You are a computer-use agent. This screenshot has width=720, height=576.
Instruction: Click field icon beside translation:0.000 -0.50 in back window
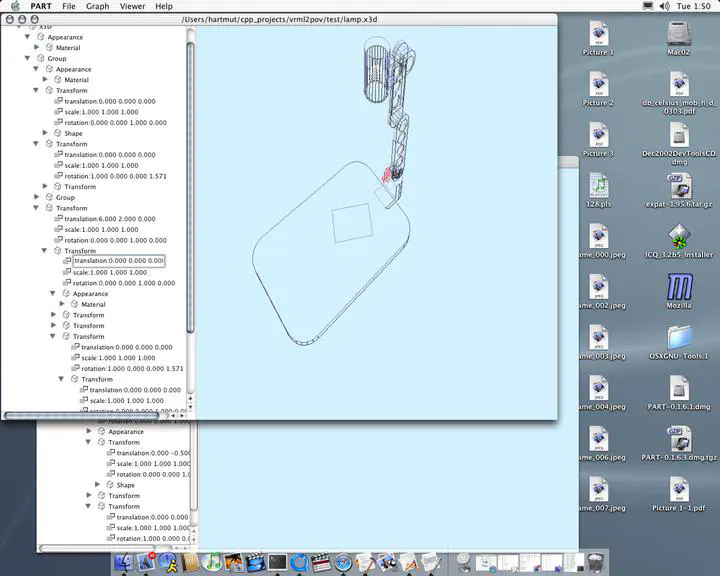(110, 452)
